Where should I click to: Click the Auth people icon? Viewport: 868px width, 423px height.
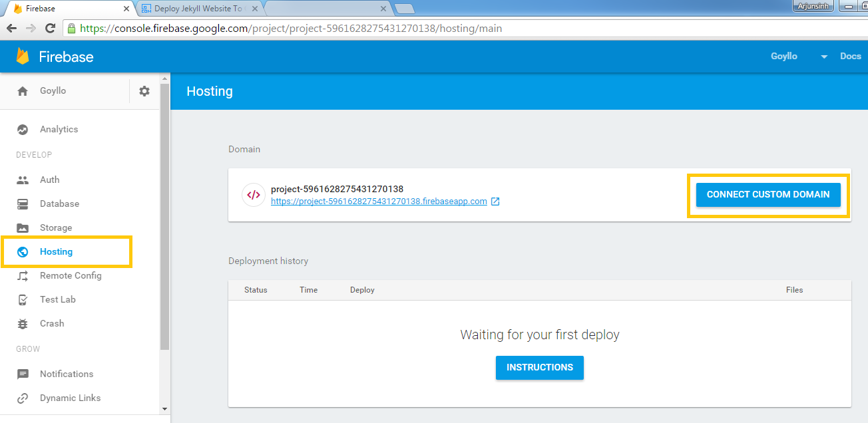(x=23, y=180)
